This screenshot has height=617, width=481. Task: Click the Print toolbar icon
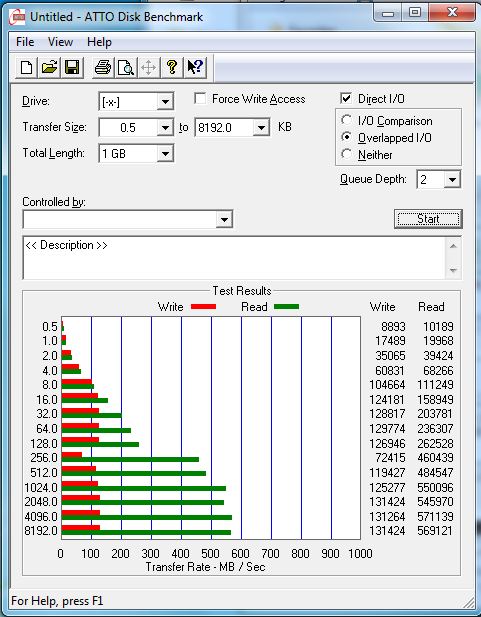point(103,67)
